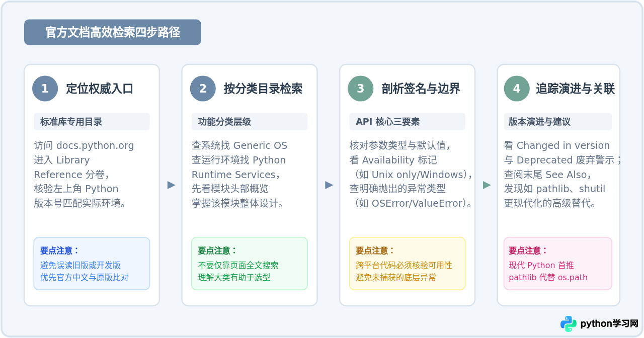Click the note 避免误读旧版或开发版
The image size is (644, 338).
pos(80,265)
